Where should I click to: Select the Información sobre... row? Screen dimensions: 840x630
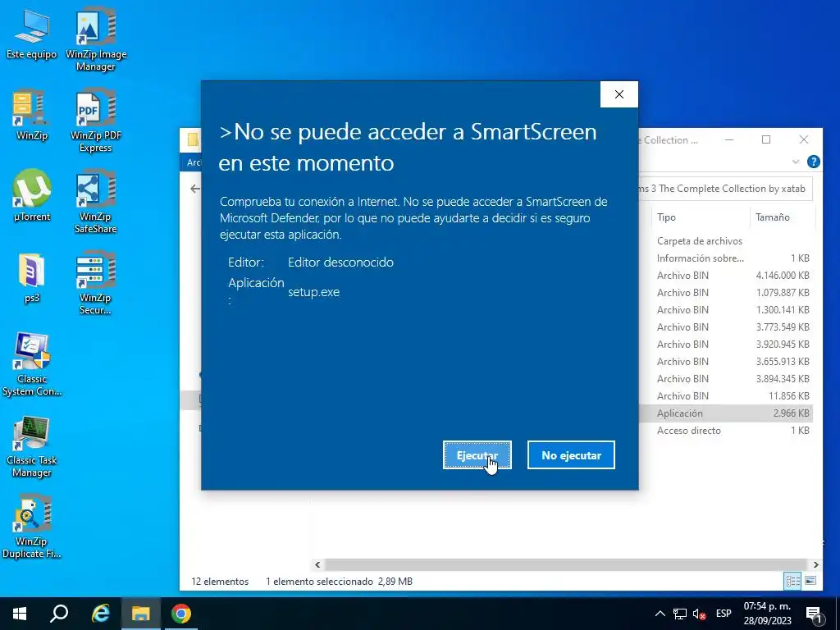pyautogui.click(x=727, y=258)
